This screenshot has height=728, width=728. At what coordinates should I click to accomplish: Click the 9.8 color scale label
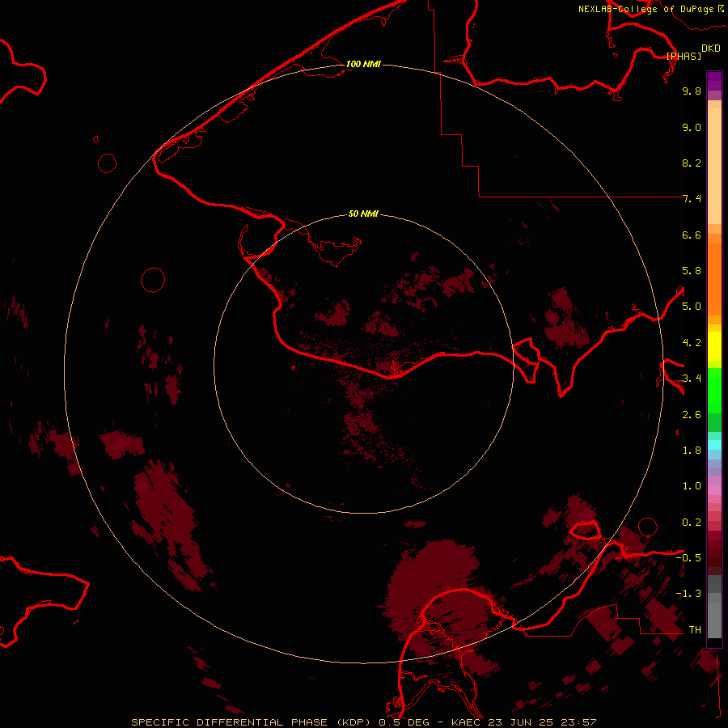pyautogui.click(x=692, y=91)
